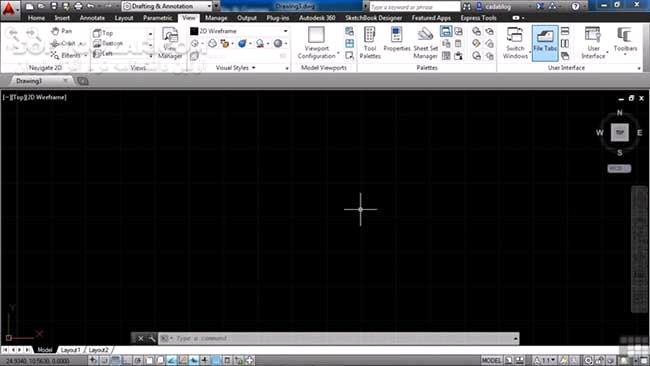Open the View Manager
The width and height of the screenshot is (650, 366).
[x=170, y=43]
